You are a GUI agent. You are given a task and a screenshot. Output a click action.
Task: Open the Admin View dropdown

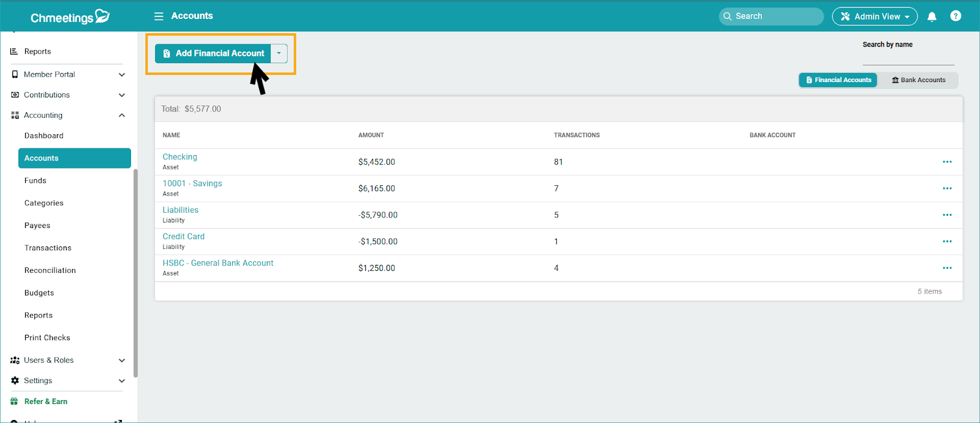(874, 17)
